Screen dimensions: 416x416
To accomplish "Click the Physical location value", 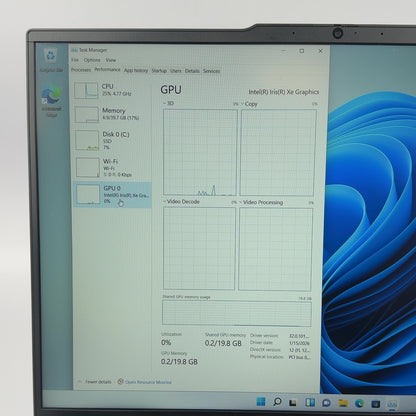I will coord(299,357).
